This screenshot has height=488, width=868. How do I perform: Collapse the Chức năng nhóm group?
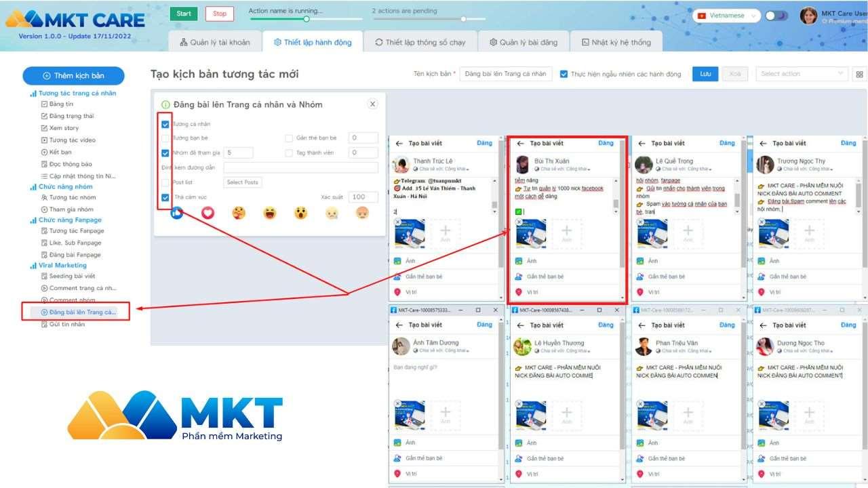[x=61, y=186]
